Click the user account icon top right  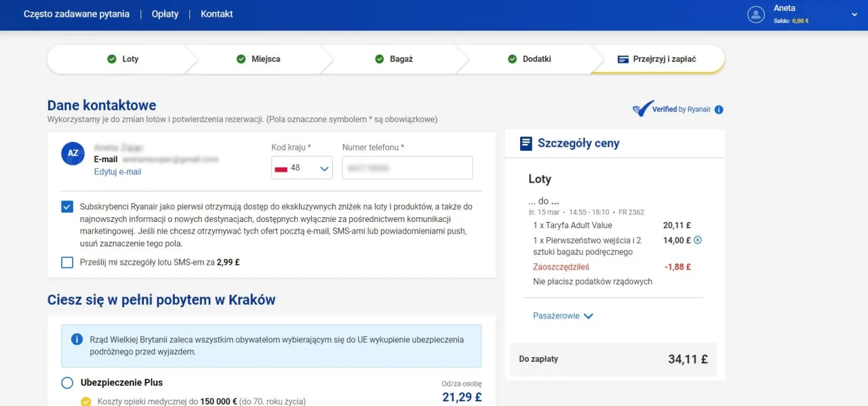point(756,14)
